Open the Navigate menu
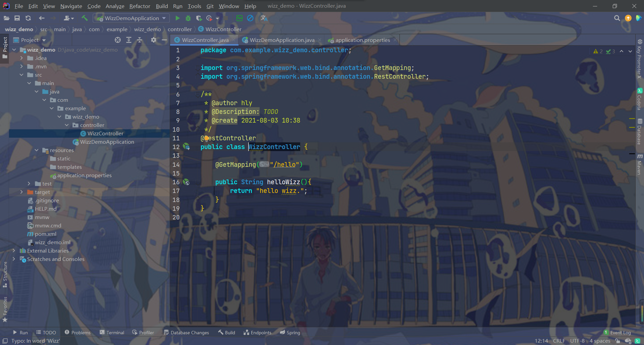 pos(71,6)
